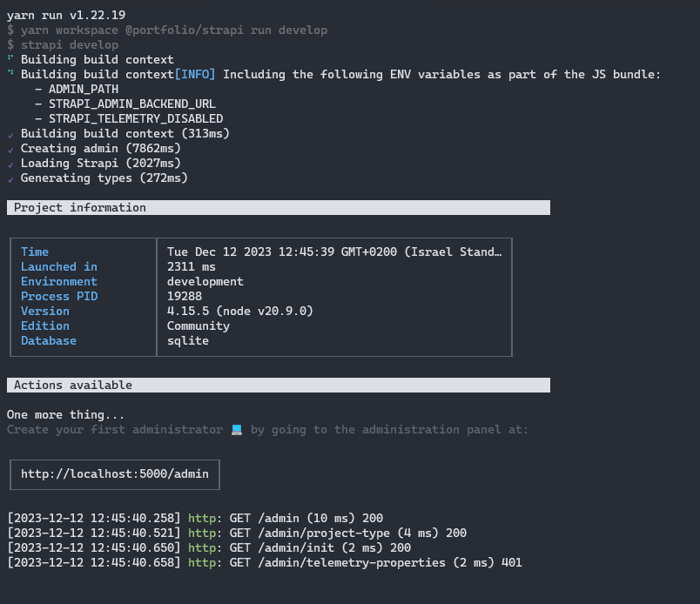Click the 'Process PID' label
The image size is (700, 604).
click(x=59, y=296)
